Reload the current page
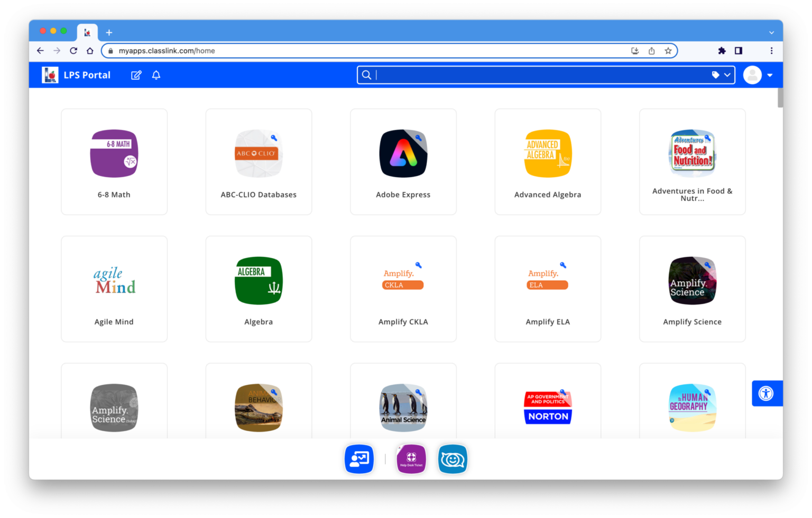 [x=73, y=51]
